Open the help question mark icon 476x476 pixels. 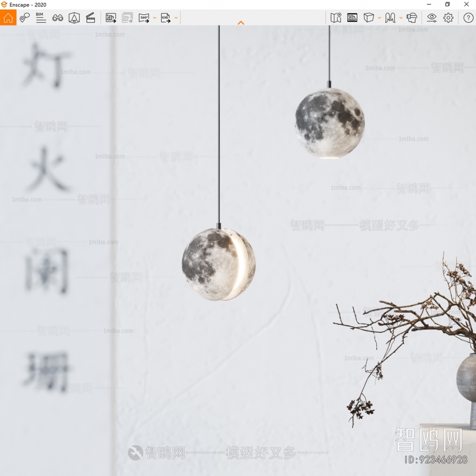[x=468, y=17]
